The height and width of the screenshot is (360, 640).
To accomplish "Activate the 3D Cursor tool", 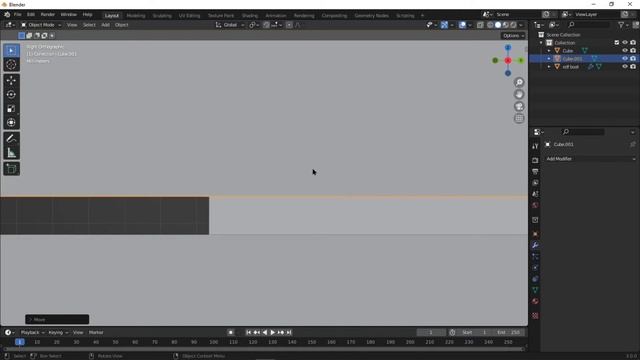I will tap(11, 64).
